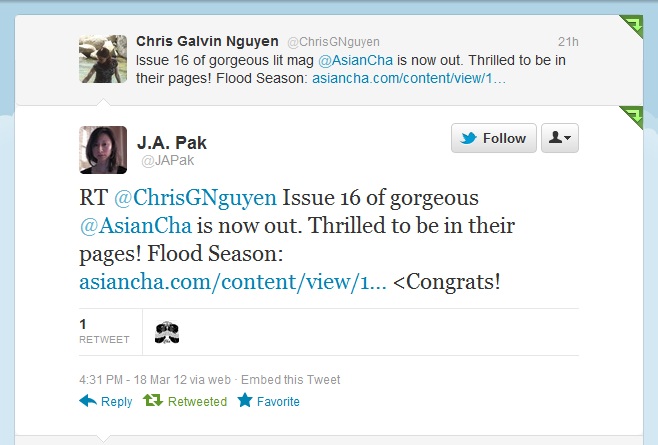This screenshot has height=445, width=658.
Task: Open the J.A. Pak name link
Action: [x=172, y=143]
